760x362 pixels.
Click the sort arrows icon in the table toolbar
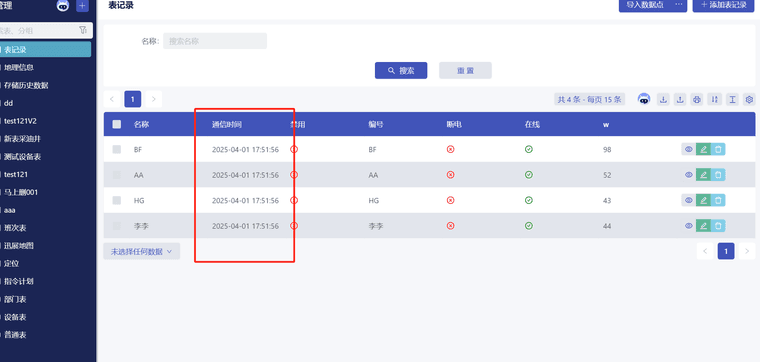click(x=714, y=99)
